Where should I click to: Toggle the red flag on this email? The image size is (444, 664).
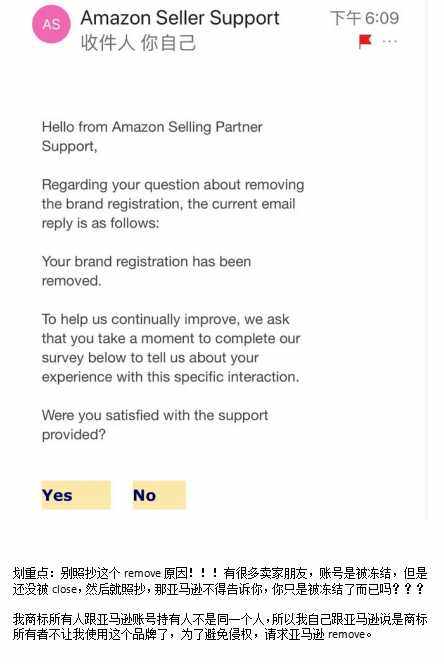[365, 42]
